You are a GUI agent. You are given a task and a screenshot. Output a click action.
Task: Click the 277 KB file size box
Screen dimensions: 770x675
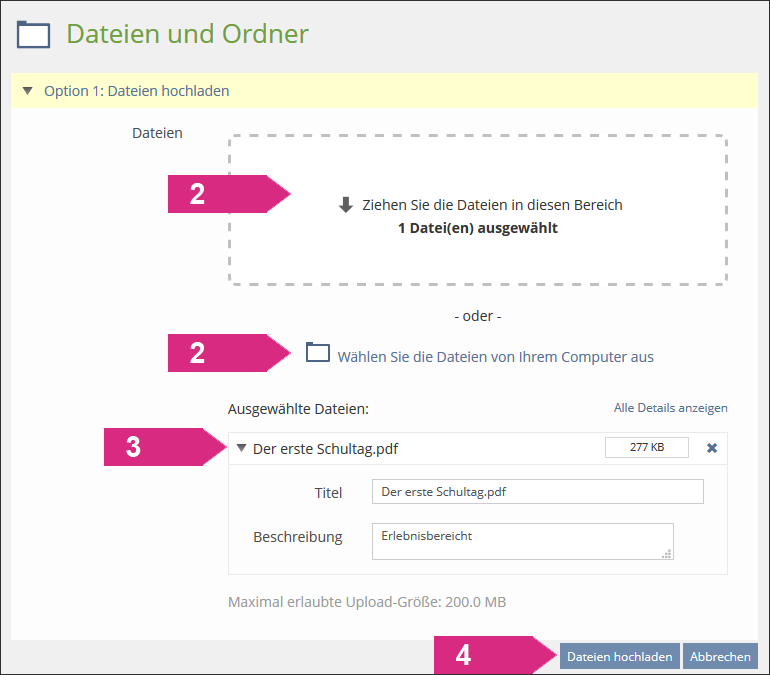click(646, 447)
